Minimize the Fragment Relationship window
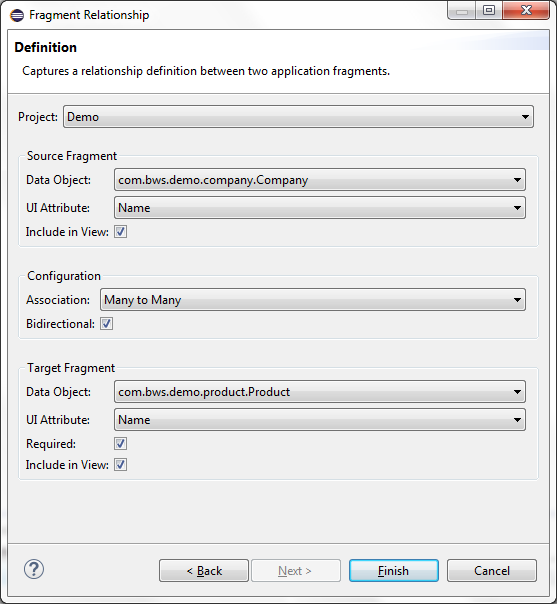This screenshot has width=557, height=604. (x=461, y=11)
